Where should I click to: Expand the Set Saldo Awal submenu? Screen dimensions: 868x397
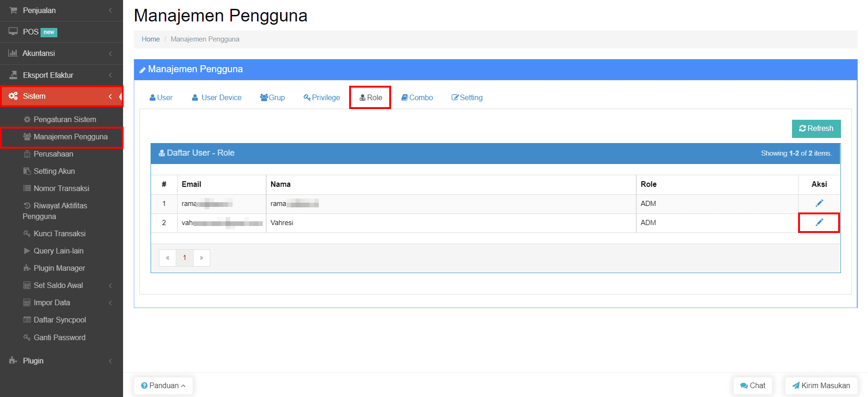click(x=58, y=285)
